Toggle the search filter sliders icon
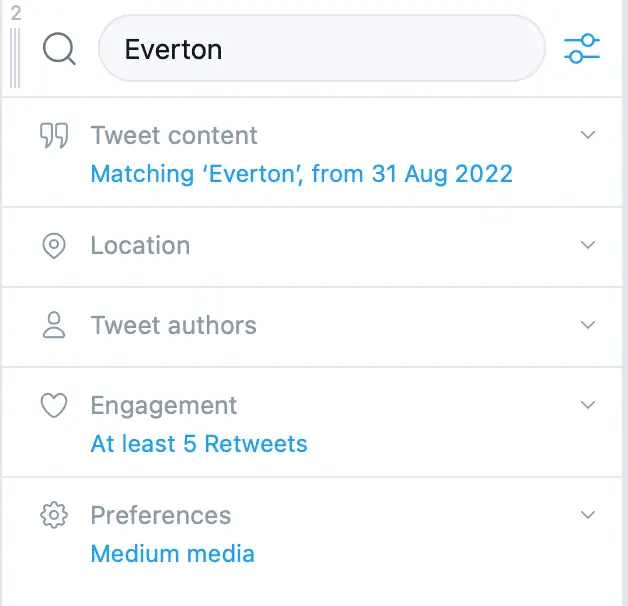 (582, 48)
